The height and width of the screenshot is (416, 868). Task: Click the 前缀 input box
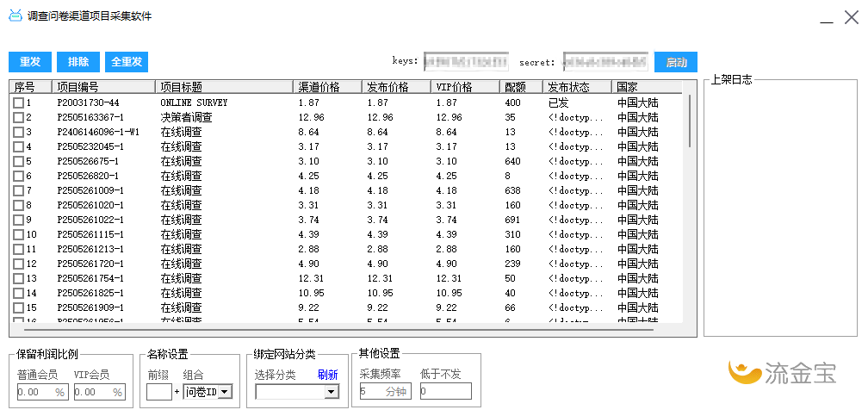[x=159, y=392]
